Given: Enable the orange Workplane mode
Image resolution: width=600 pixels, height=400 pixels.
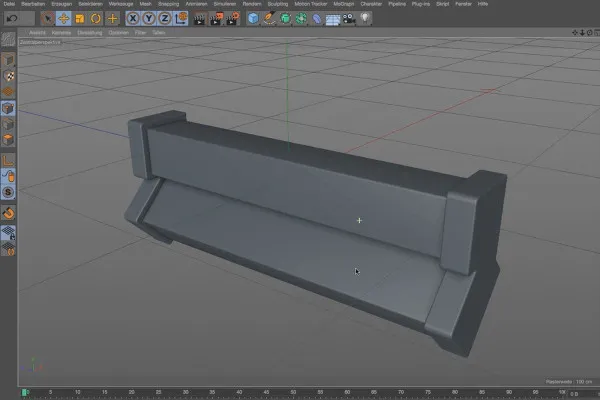Looking at the screenshot, I should point(8,92).
